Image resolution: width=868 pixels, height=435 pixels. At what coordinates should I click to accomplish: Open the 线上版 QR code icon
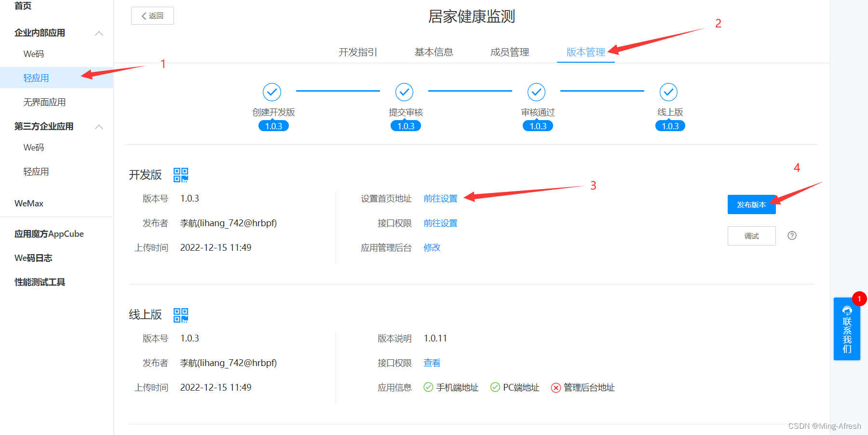click(x=181, y=315)
